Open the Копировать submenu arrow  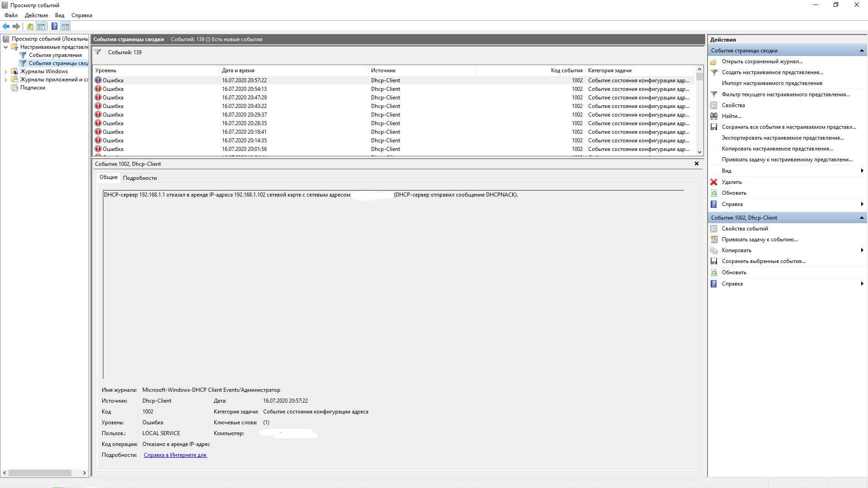pyautogui.click(x=862, y=250)
